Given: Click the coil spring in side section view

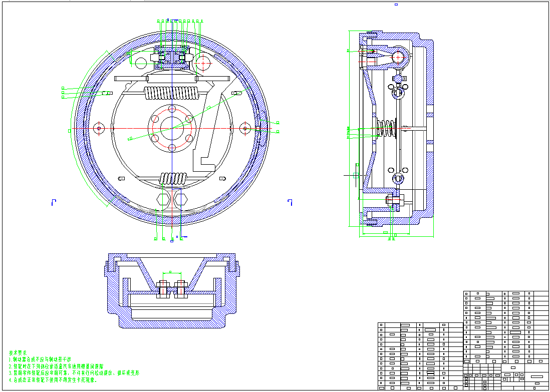Looking at the screenshot, I should point(386,128).
